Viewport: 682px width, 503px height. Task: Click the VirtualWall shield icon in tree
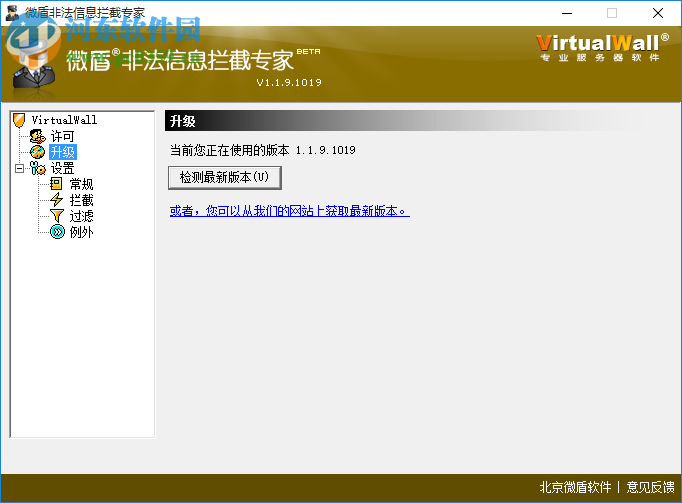(19, 120)
